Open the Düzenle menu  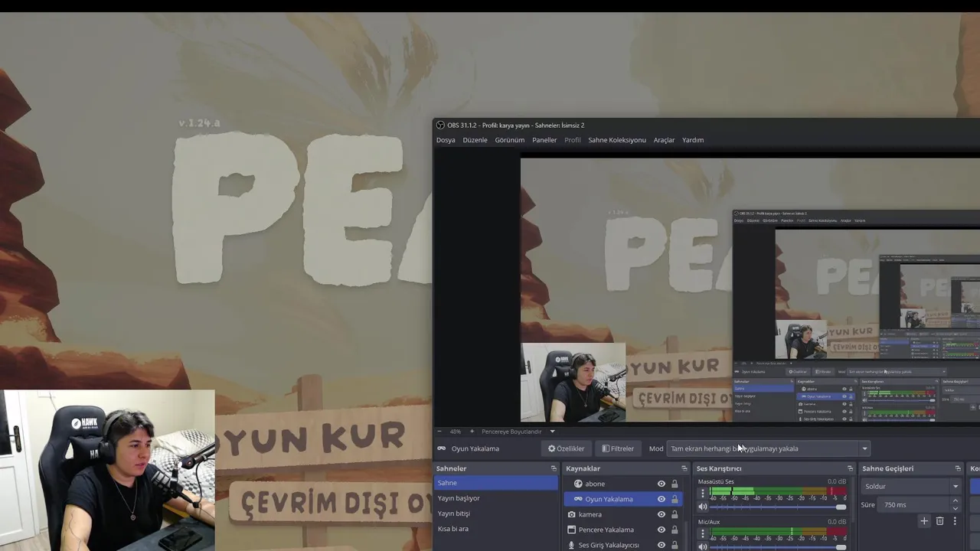[x=475, y=140]
